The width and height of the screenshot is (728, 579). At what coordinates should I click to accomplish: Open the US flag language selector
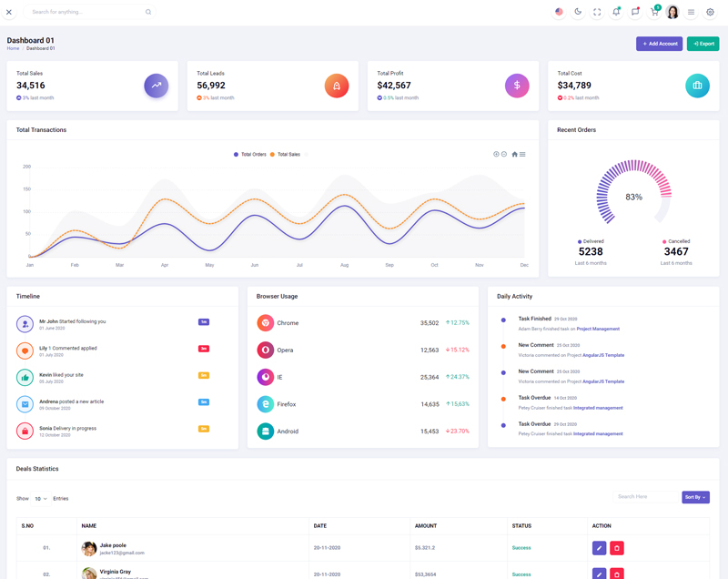click(x=559, y=12)
